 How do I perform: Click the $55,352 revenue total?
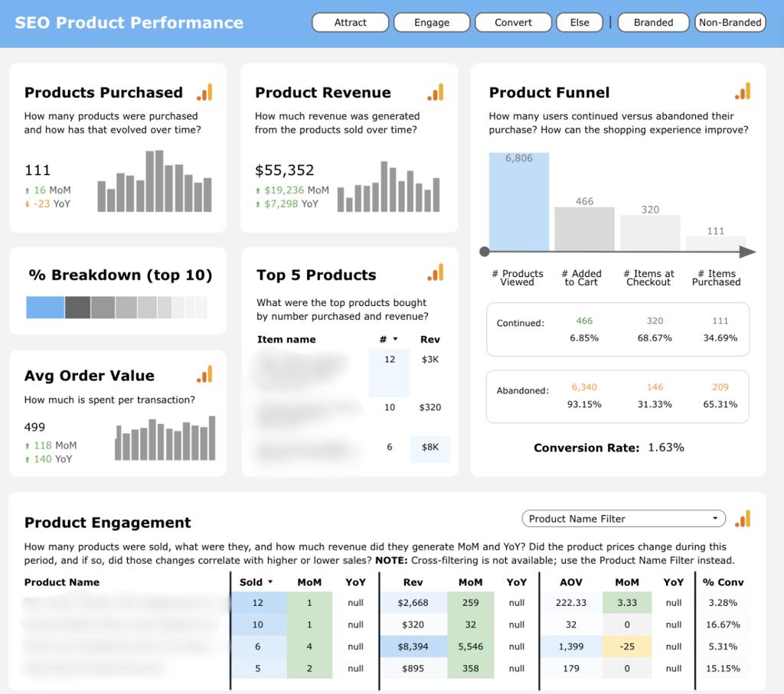285,171
